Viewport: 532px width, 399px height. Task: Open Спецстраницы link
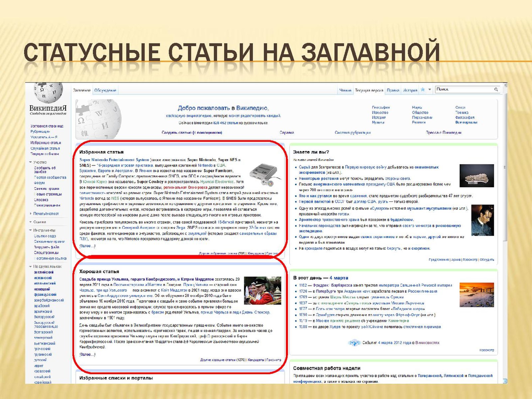point(46,253)
